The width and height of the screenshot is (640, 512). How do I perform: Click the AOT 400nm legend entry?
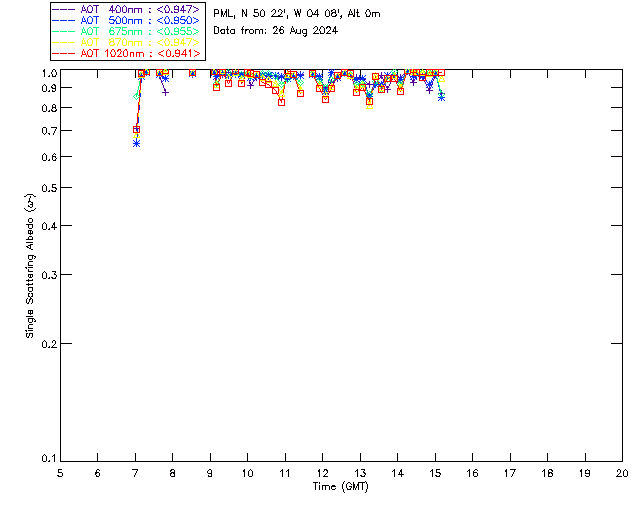tap(126, 9)
